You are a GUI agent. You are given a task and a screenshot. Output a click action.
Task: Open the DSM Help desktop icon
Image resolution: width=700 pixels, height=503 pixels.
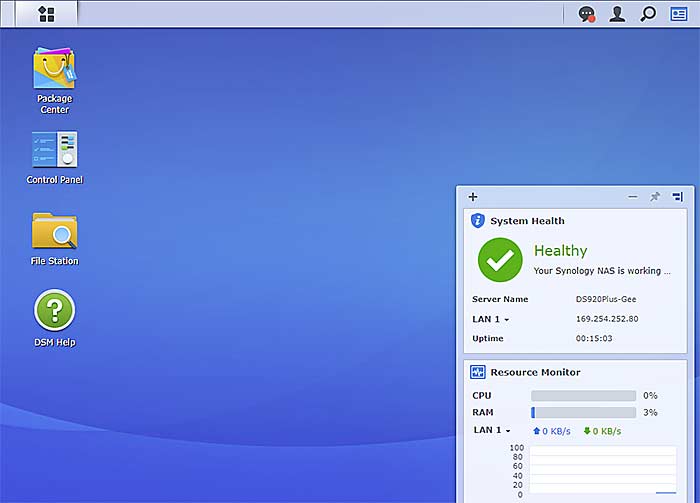(54, 318)
